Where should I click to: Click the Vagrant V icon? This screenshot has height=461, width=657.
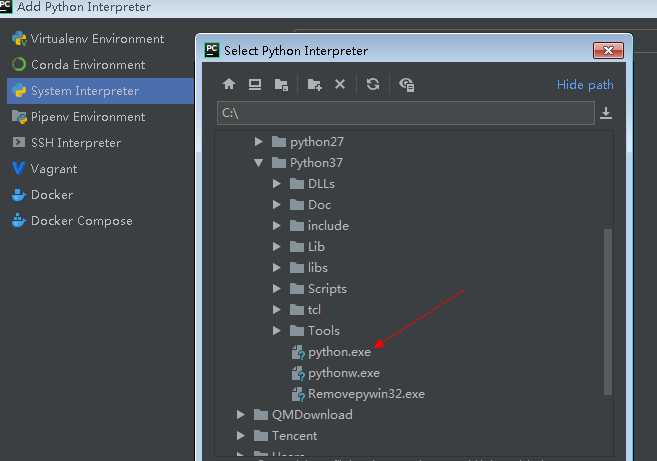[x=18, y=168]
